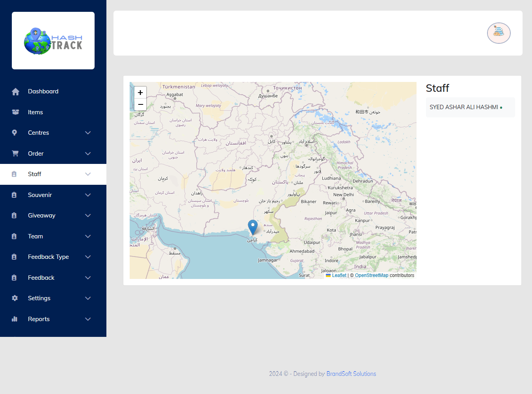This screenshot has width=532, height=394.
Task: Open the Team menu item
Action: pos(35,236)
